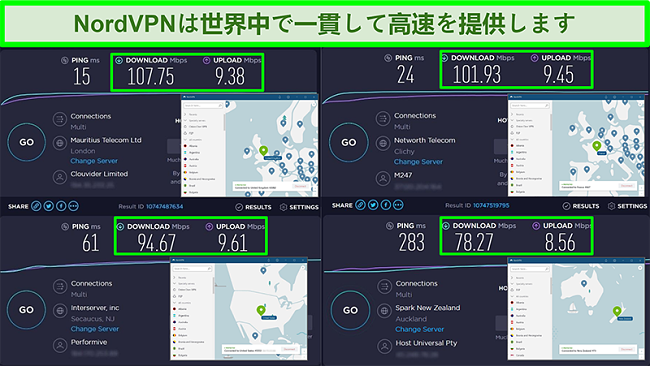
Task: Share on Twitter beside Result ID 10747519795
Action: [x=373, y=205]
